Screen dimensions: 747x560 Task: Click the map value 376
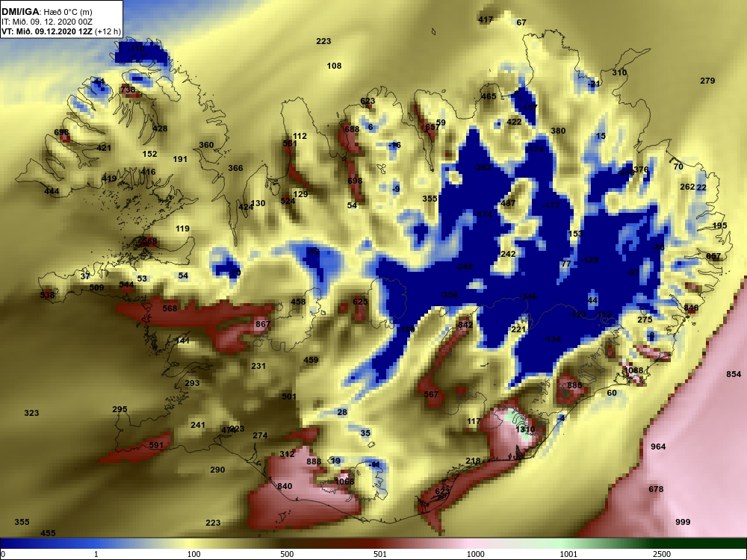click(641, 169)
